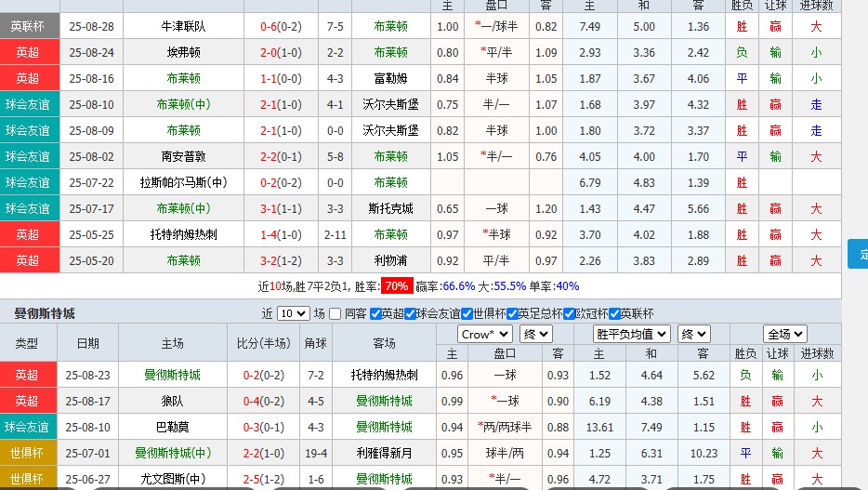Open the recent matches count dropdown showing 10
The image size is (868, 490).
point(293,314)
